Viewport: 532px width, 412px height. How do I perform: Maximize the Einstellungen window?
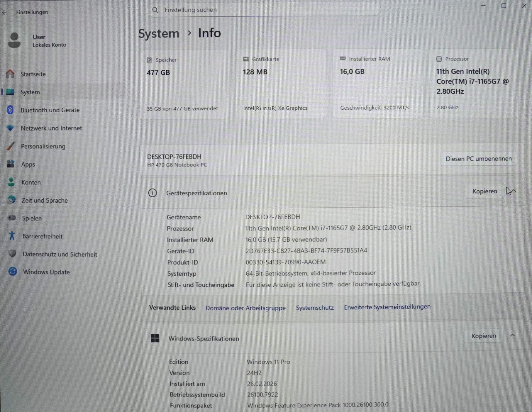(504, 6)
